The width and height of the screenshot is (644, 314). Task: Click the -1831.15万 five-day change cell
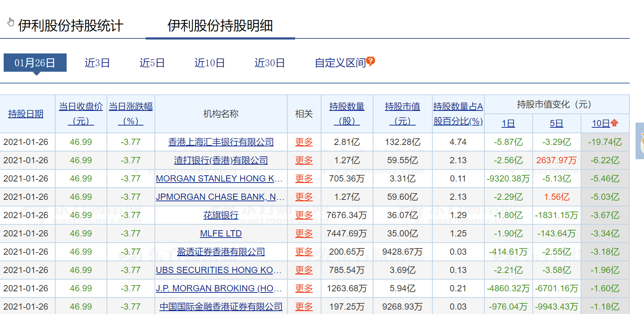click(x=556, y=215)
